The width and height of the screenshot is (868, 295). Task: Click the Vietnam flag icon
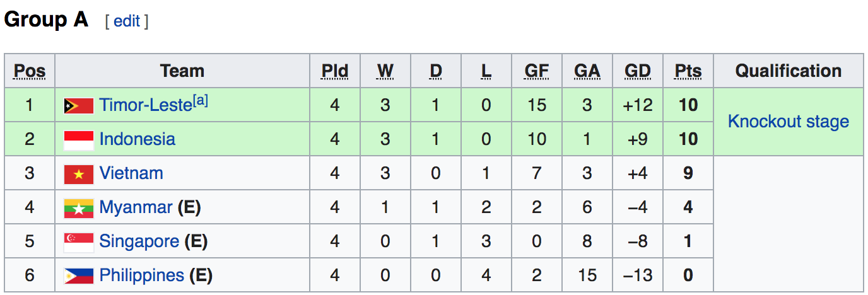tap(79, 173)
